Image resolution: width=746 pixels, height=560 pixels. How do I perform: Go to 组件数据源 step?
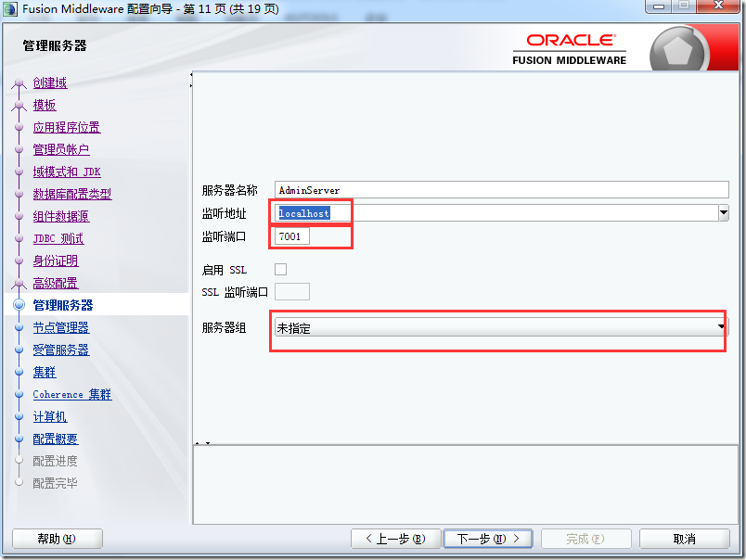[x=61, y=216]
